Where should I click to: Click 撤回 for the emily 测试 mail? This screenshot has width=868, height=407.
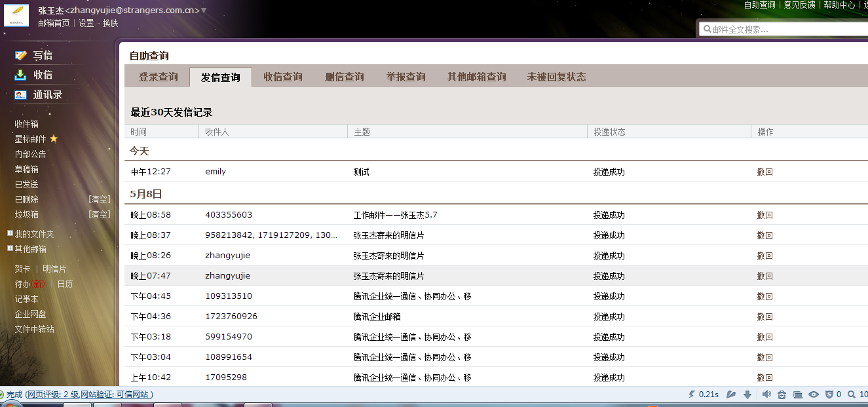[x=764, y=172]
